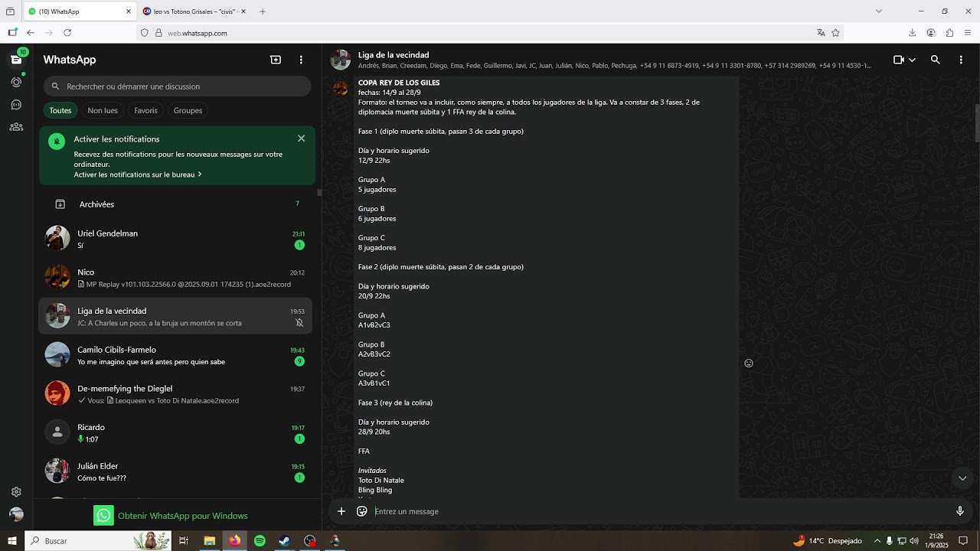
Task: Open the Channels sidebar icon
Action: point(16,105)
